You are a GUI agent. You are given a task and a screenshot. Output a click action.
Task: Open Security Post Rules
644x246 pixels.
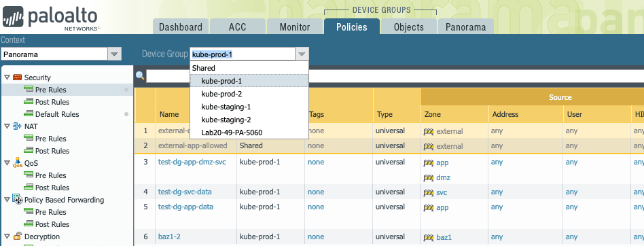(x=52, y=102)
